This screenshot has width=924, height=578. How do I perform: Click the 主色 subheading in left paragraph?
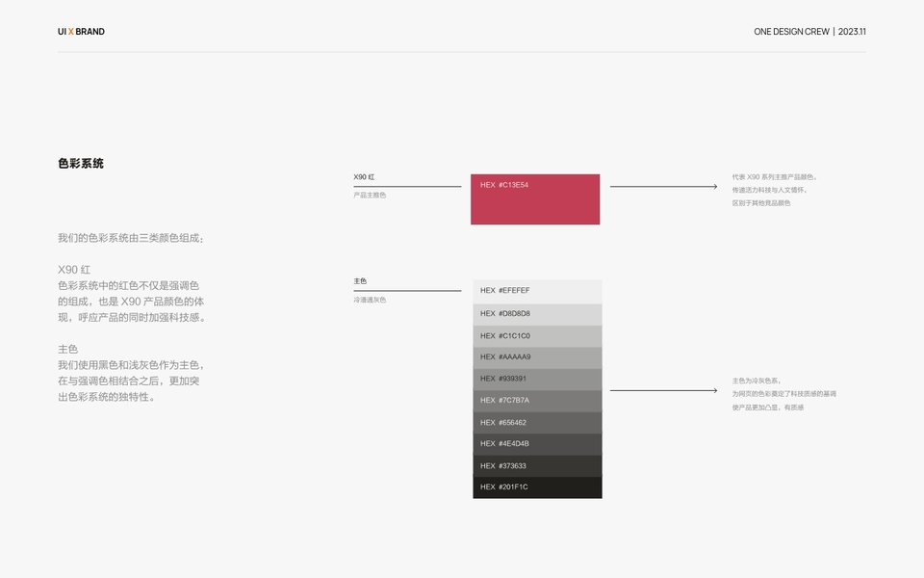coord(67,349)
